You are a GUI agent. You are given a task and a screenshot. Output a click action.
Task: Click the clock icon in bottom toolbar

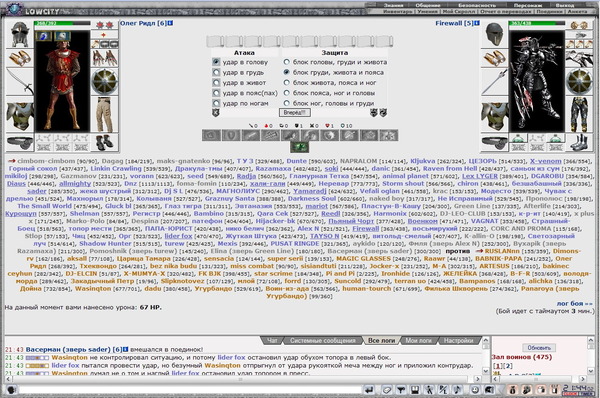tap(475, 390)
